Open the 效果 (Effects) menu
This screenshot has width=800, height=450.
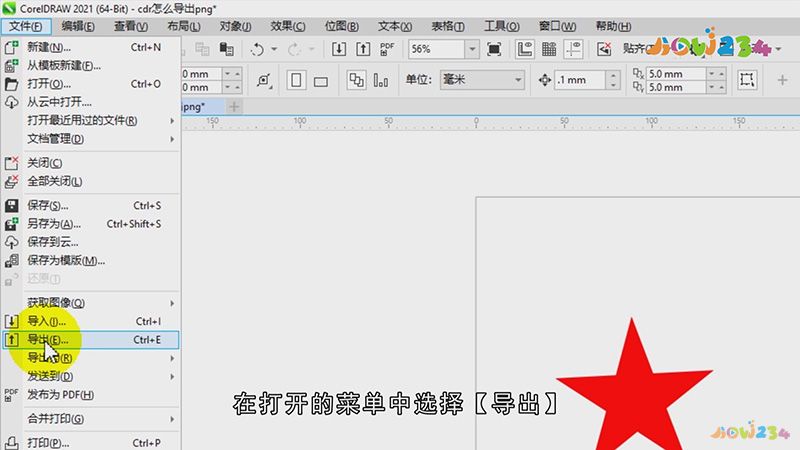point(288,26)
